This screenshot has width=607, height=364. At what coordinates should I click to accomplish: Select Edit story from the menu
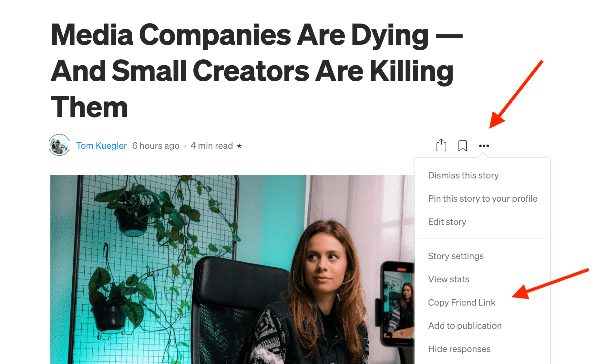pos(447,222)
